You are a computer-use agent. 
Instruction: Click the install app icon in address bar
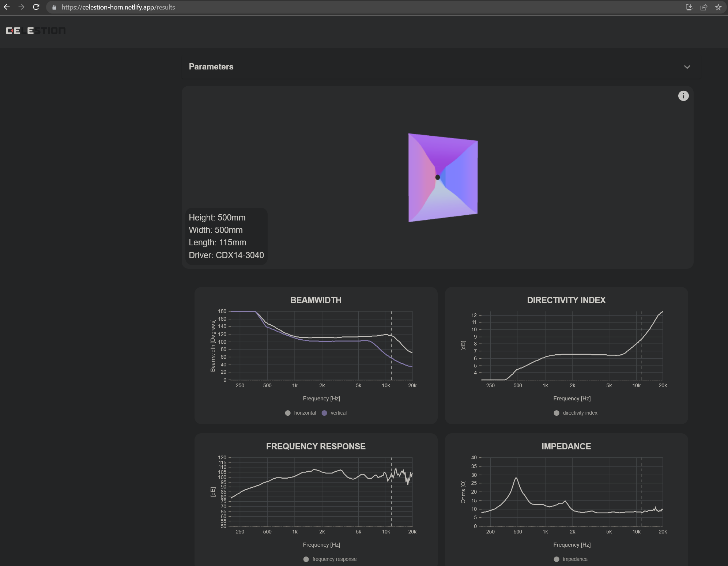tap(689, 7)
